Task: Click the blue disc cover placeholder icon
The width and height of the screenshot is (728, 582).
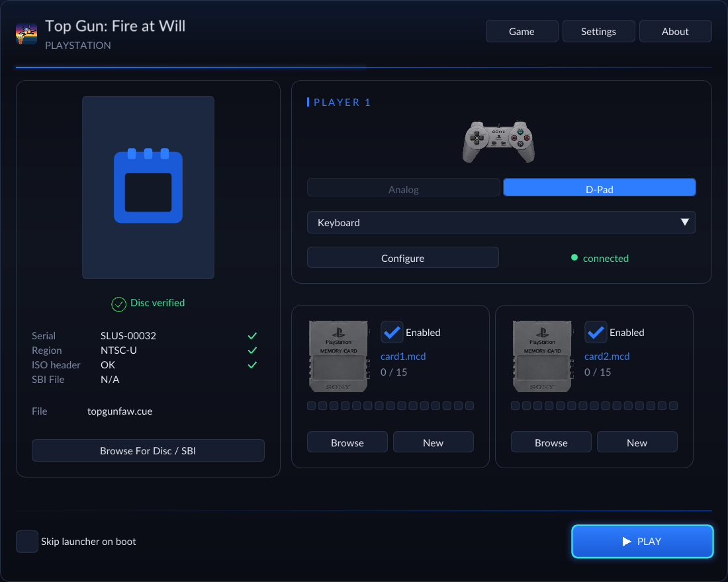Action: tap(148, 186)
